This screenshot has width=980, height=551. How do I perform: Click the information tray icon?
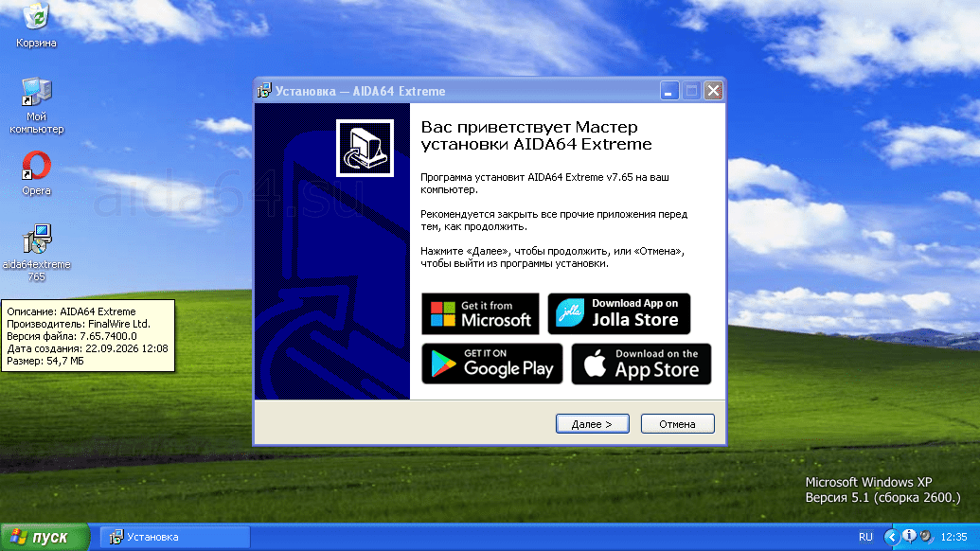tap(909, 537)
